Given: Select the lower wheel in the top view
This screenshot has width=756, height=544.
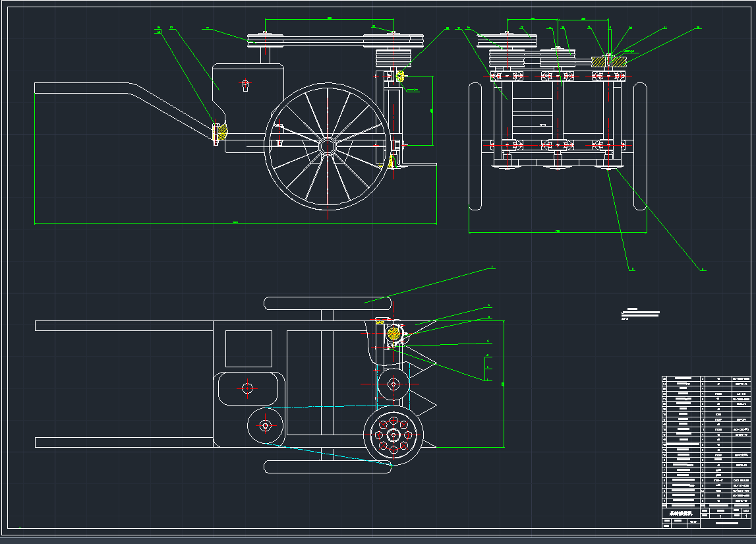Looking at the screenshot, I should pyautogui.click(x=328, y=467).
